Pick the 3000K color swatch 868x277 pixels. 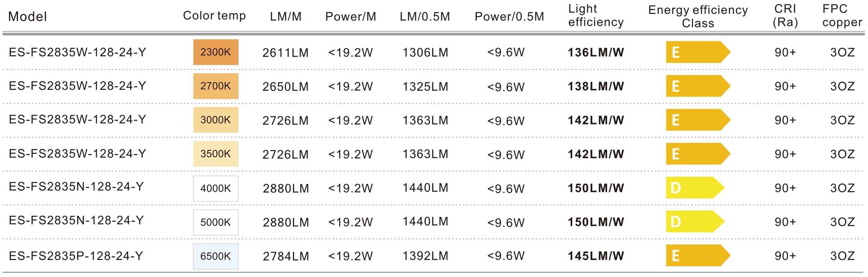pyautogui.click(x=216, y=120)
